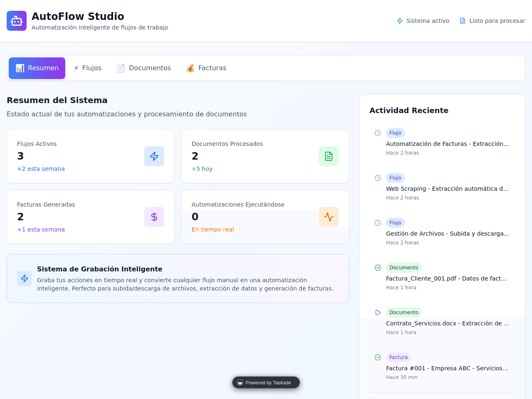Click the Hace 30 min timestamp
Screen dimensions: 532x399
402,377
